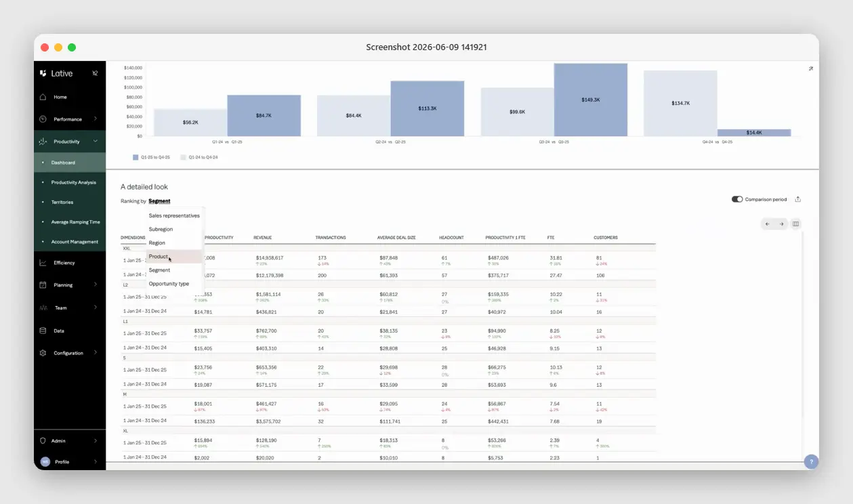
Task: Click the Planning calendar icon
Action: [43, 285]
